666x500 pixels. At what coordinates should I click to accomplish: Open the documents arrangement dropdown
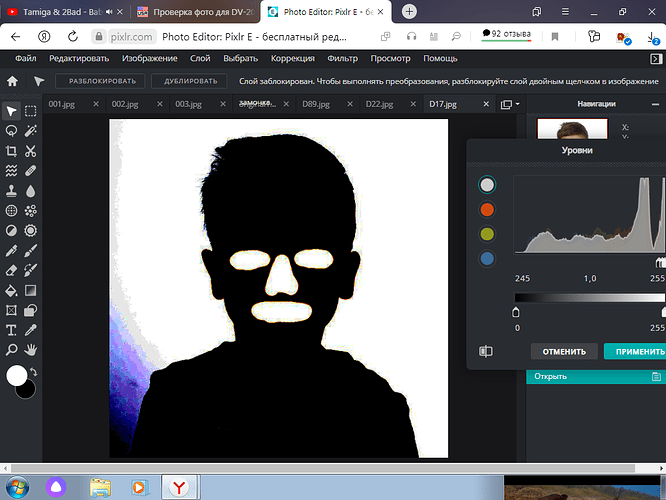(x=510, y=104)
